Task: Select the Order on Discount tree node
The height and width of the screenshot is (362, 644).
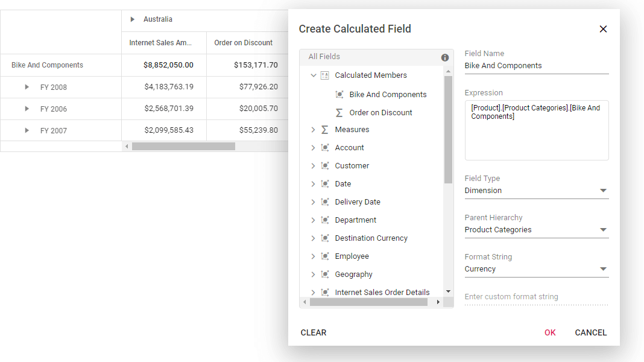Action: [x=380, y=113]
